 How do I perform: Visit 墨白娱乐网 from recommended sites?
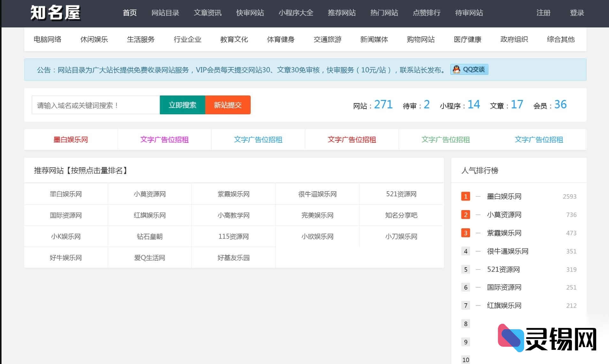(65, 194)
